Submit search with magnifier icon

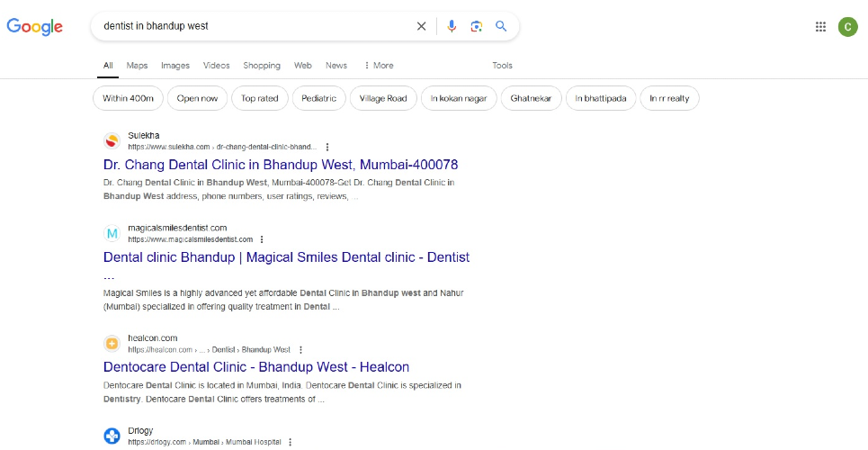501,26
